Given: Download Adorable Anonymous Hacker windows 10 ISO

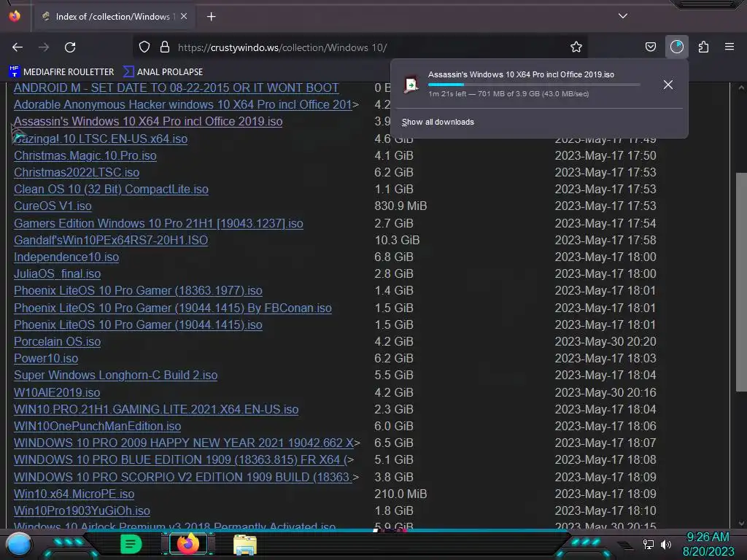Looking at the screenshot, I should [x=183, y=105].
